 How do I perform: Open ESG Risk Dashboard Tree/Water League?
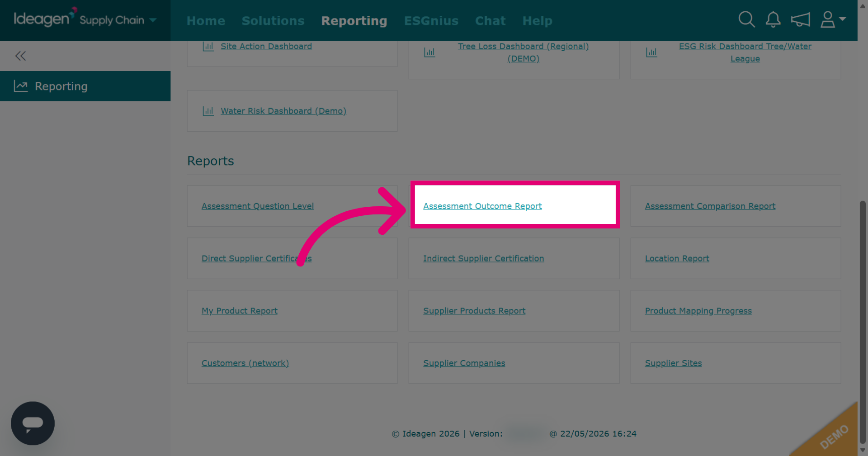point(745,52)
